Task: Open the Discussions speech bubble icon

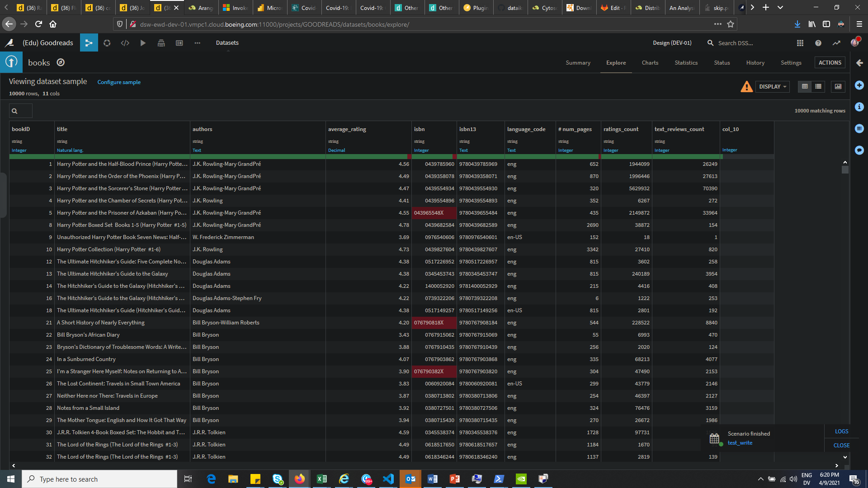Action: pyautogui.click(x=859, y=150)
